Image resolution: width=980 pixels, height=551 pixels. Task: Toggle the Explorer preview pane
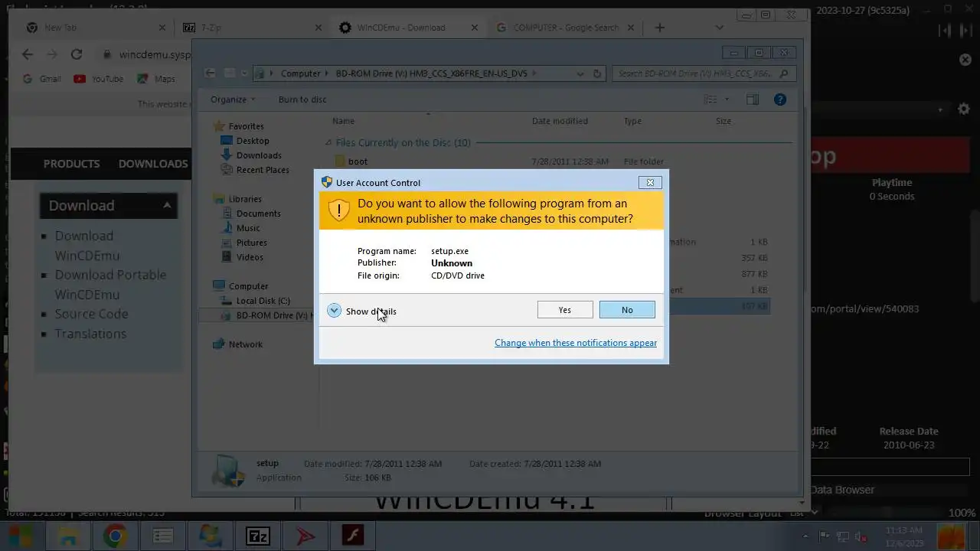[x=753, y=99]
